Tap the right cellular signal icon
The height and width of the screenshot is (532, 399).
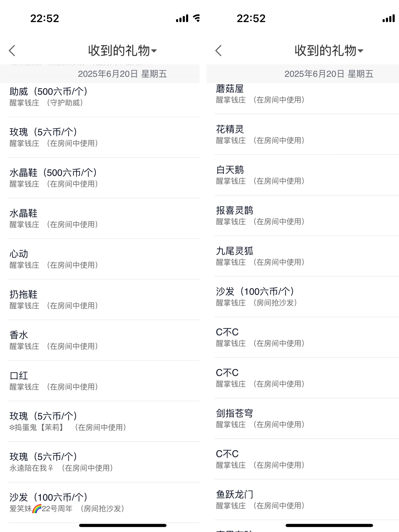coord(388,18)
